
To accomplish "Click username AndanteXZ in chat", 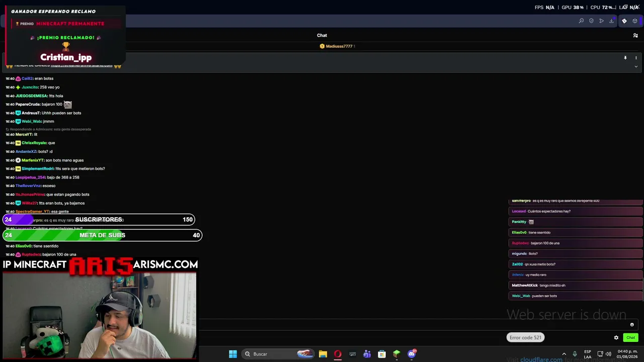I will 26,151.
